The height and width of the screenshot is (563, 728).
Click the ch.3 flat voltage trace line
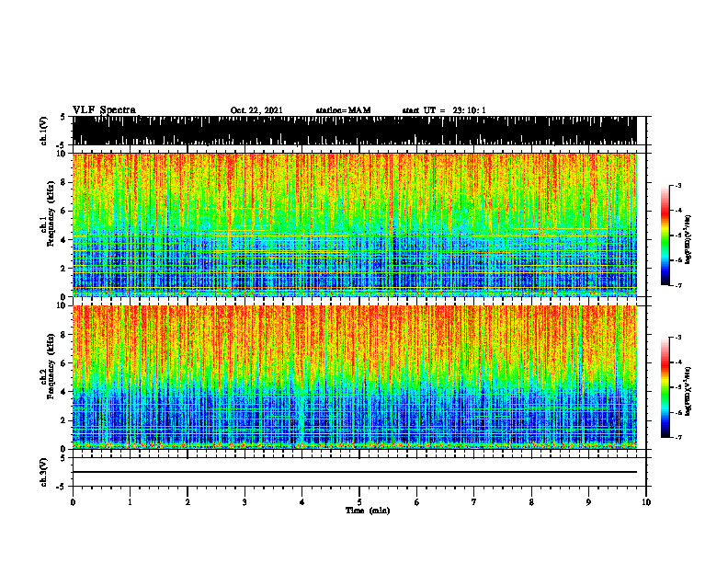point(355,472)
